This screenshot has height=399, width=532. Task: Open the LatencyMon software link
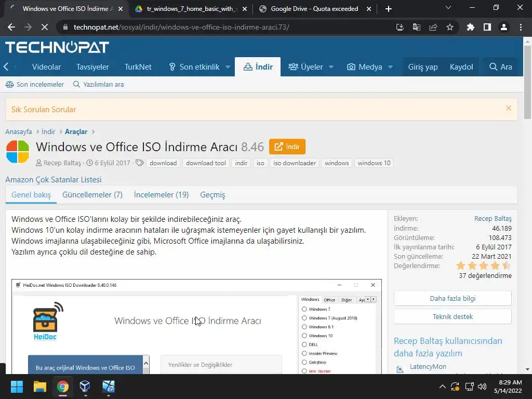(x=428, y=367)
